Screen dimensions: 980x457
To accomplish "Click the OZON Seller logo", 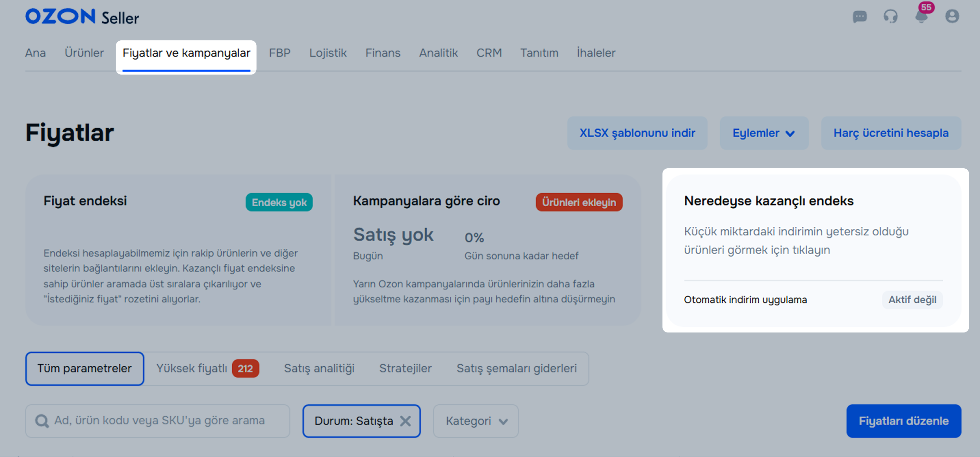I will (x=82, y=17).
